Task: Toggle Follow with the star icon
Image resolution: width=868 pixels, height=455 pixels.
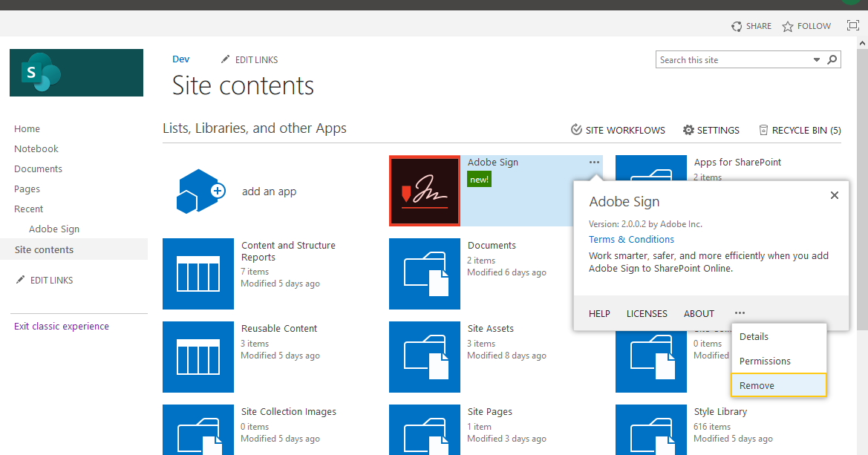Action: point(786,26)
